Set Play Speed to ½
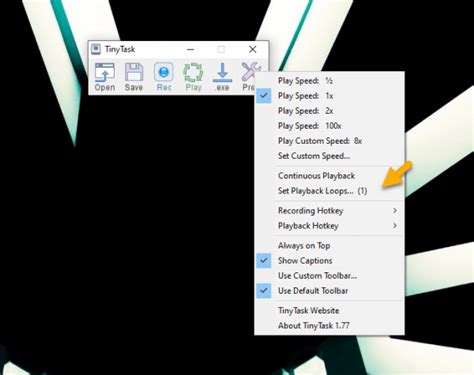The height and width of the screenshot is (375, 474). [329, 81]
